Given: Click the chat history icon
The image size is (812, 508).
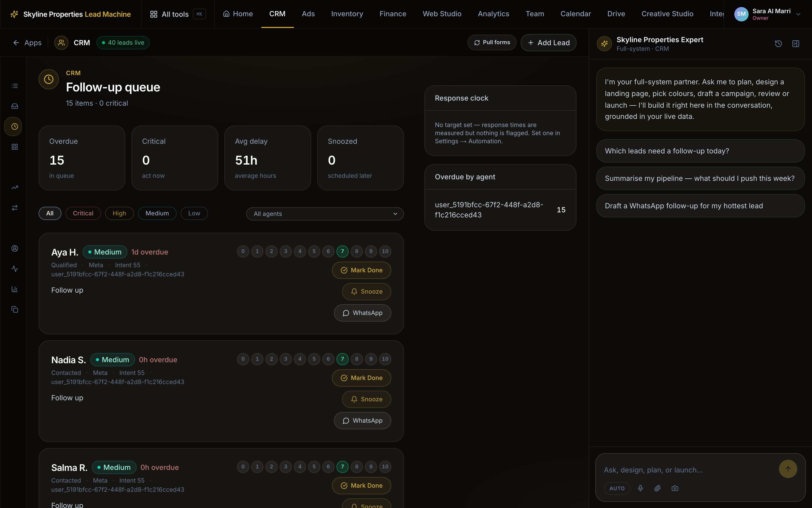Looking at the screenshot, I should (779, 44).
